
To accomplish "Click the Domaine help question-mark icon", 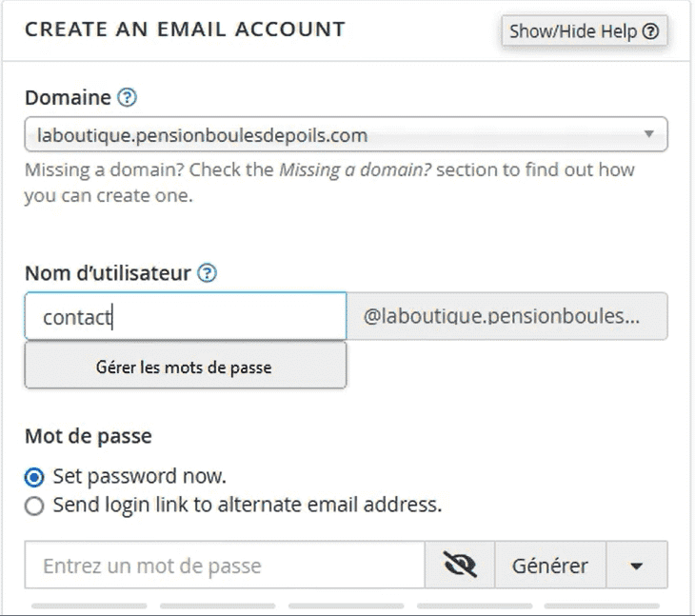I will tap(128, 97).
